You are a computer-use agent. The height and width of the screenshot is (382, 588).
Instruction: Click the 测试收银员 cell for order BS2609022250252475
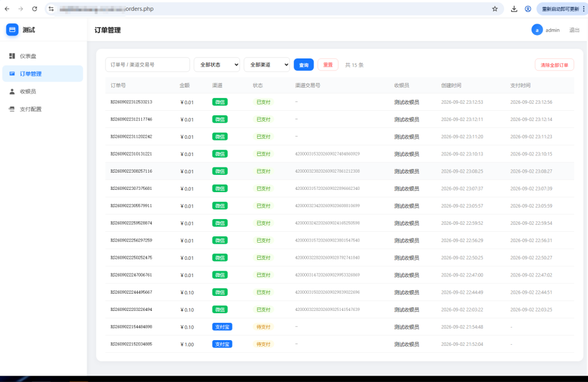point(407,258)
